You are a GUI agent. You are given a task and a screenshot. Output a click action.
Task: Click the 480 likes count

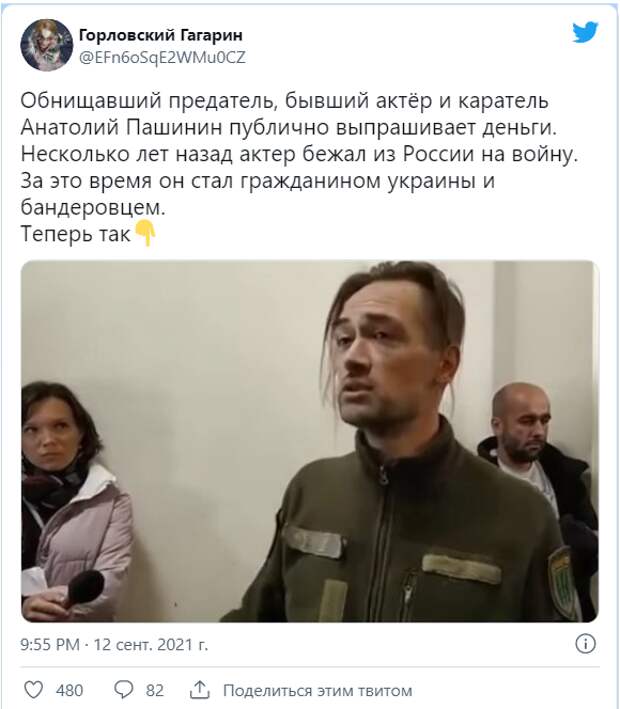[69, 690]
